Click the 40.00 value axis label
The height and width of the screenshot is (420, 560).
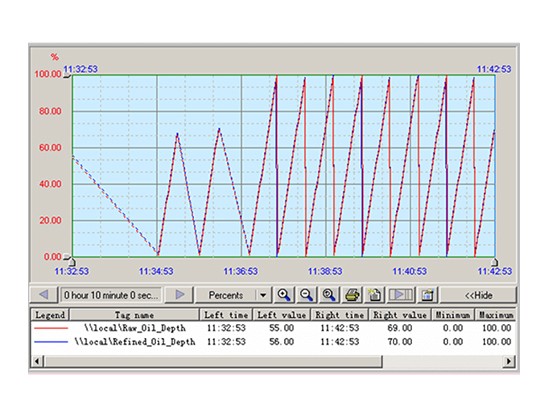click(x=50, y=184)
